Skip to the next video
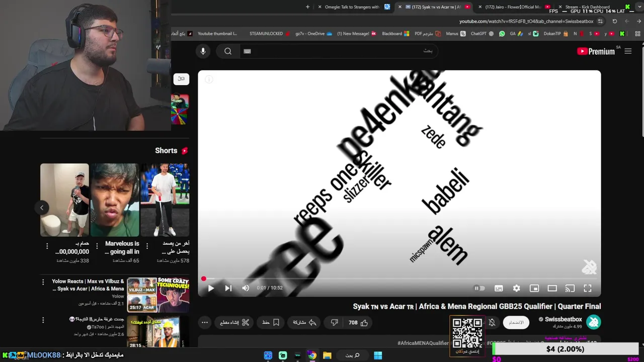Image resolution: width=644 pixels, height=362 pixels. tap(228, 288)
